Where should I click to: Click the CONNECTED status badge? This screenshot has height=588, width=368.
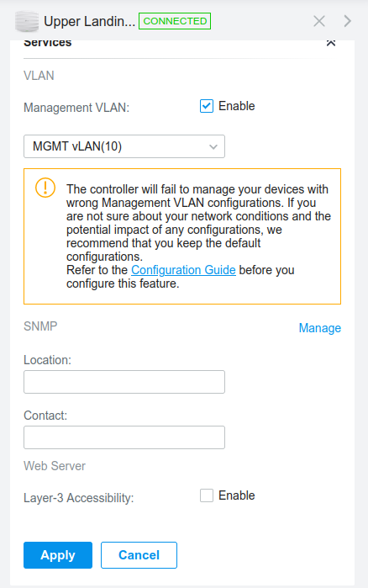(175, 21)
